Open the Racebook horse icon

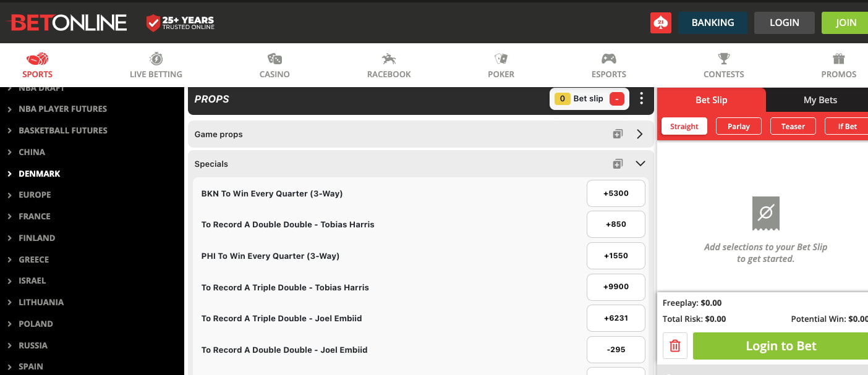coord(389,59)
